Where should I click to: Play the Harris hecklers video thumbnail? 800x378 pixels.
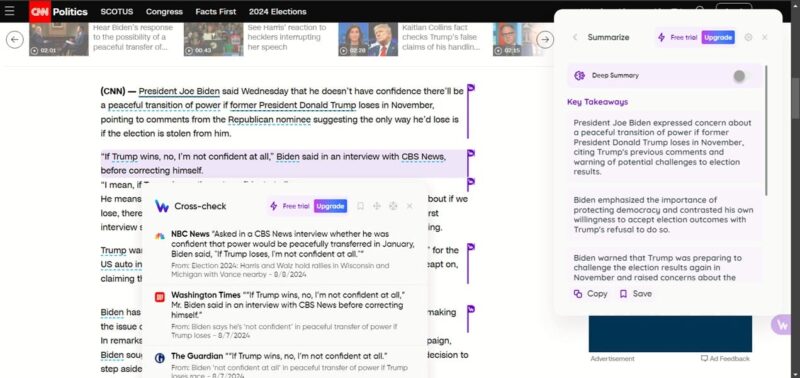point(213,39)
